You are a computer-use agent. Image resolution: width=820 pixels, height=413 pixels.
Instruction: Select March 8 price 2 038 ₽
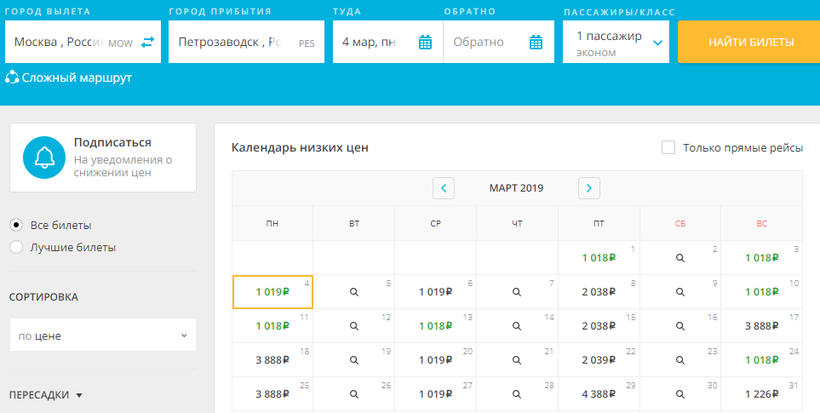[x=598, y=292]
